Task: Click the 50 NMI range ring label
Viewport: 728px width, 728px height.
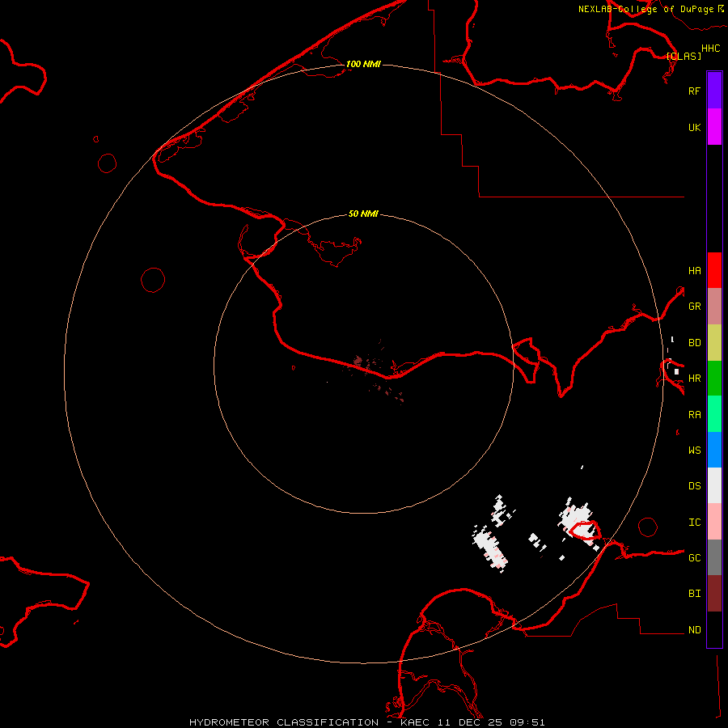Action: pyautogui.click(x=363, y=214)
